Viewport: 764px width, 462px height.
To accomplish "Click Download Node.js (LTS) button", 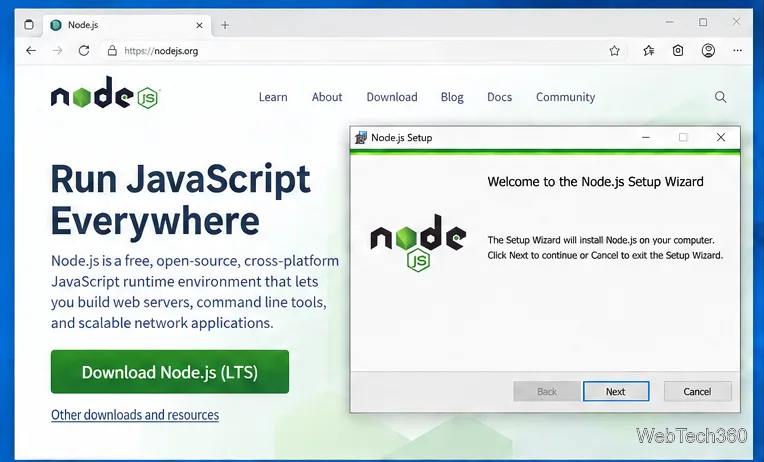I will point(170,372).
